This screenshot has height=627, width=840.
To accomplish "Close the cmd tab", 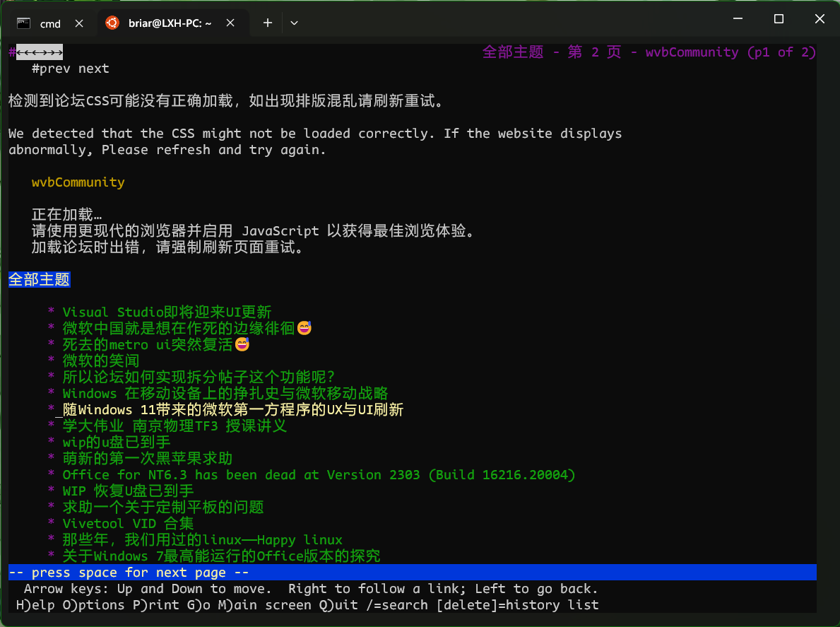I will pyautogui.click(x=79, y=23).
